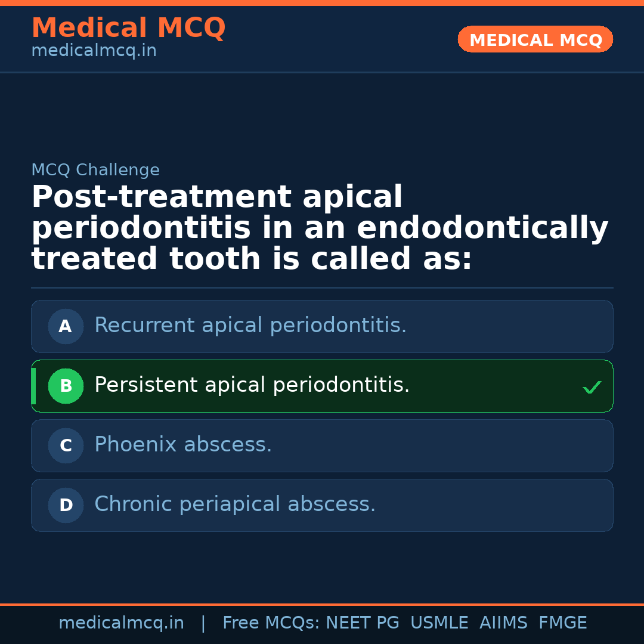The image size is (644, 644).
Task: Click the question heading about post-treatment periodontitis
Action: (320, 228)
